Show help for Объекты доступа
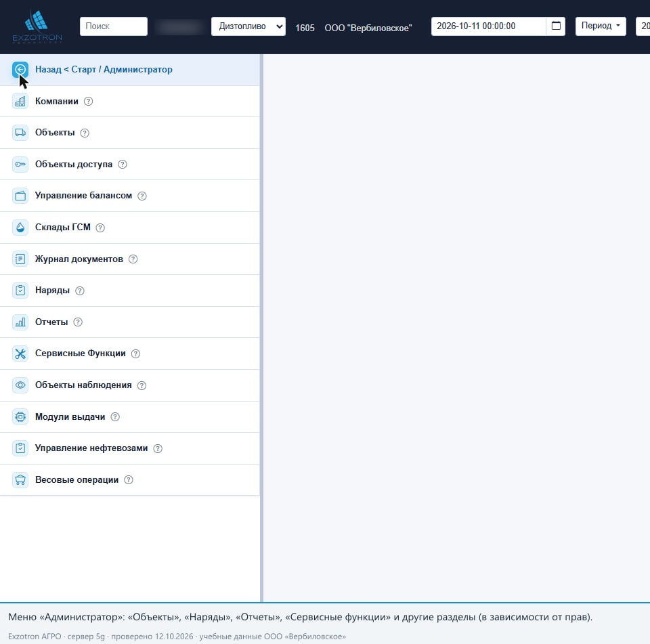This screenshot has width=650, height=644. click(123, 164)
